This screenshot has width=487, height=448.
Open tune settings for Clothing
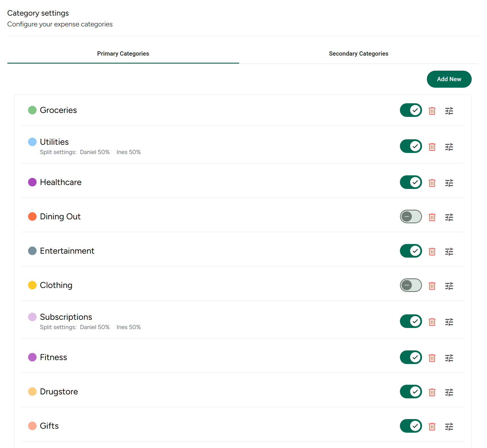tap(449, 286)
